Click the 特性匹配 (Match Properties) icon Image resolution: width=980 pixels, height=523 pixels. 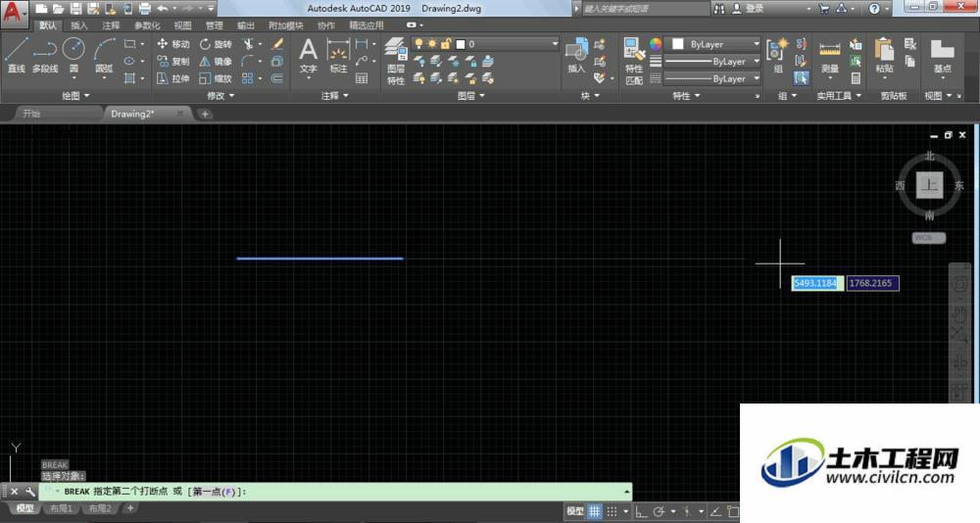point(634,61)
